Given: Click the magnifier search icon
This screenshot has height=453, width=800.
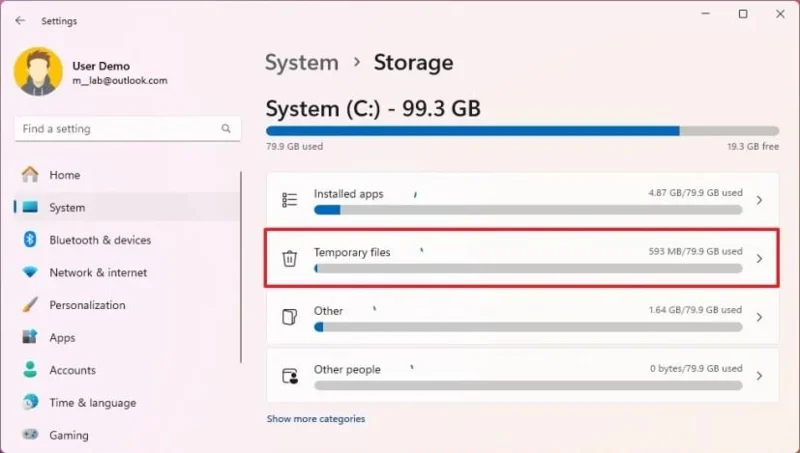Looking at the screenshot, I should 226,129.
